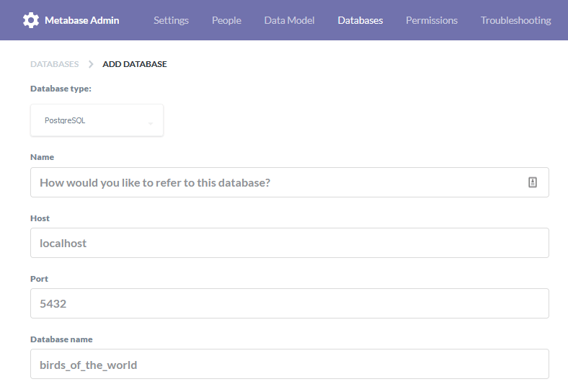Image resolution: width=568 pixels, height=392 pixels.
Task: Click into the Host field
Action: tap(289, 243)
